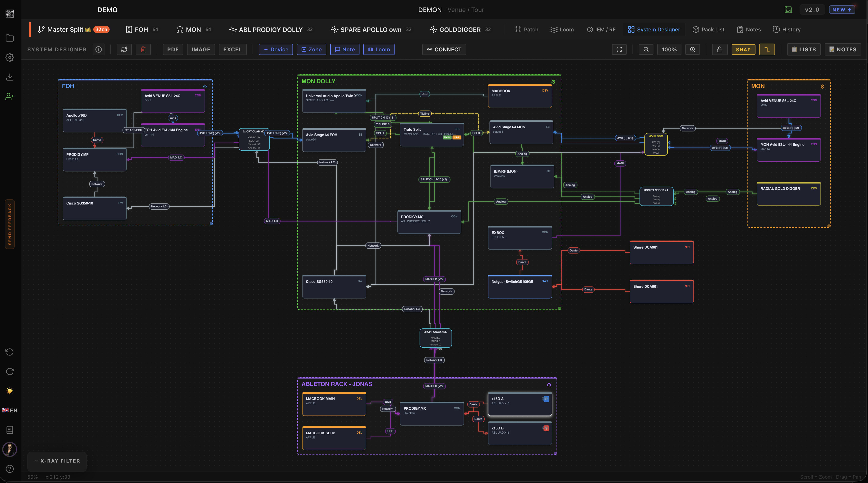Select the RADIAL GOLD DIGGER node

click(788, 194)
